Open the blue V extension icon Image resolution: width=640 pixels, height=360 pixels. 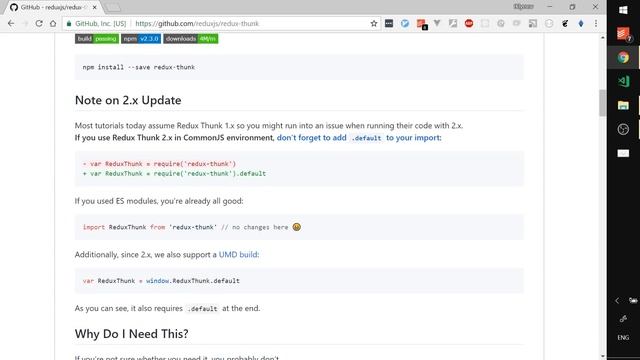[x=405, y=24]
